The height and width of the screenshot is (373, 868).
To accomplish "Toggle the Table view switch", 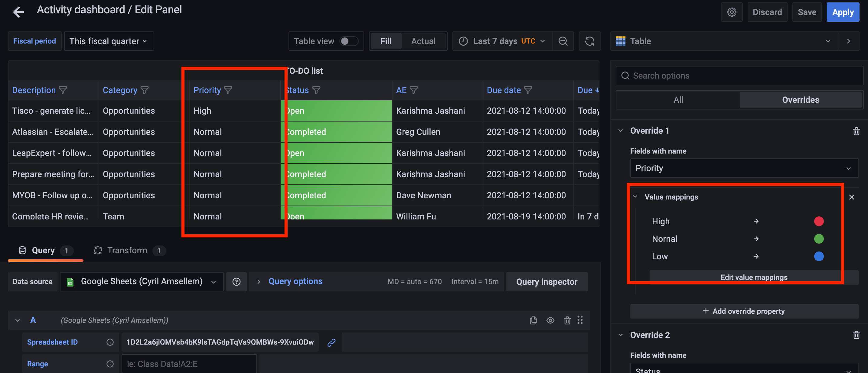I will (x=349, y=41).
